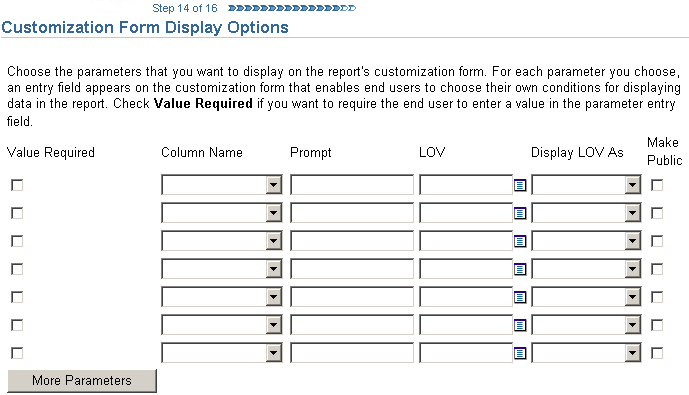The height and width of the screenshot is (395, 689).
Task: Focus the LOV text field in first row
Action: click(466, 185)
